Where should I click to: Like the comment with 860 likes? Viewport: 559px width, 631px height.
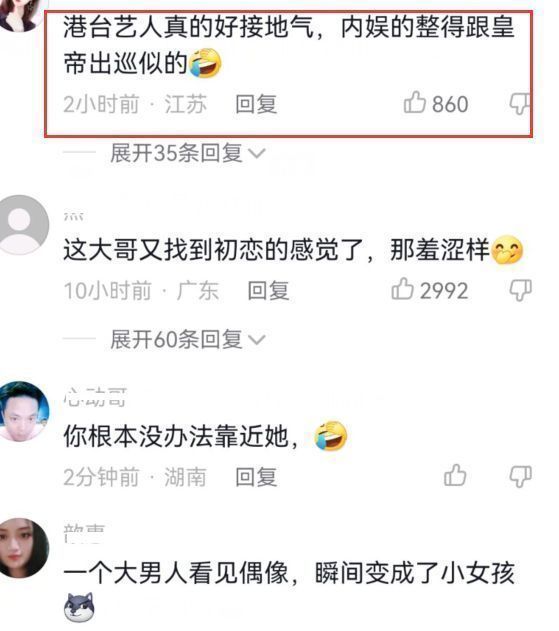[415, 102]
